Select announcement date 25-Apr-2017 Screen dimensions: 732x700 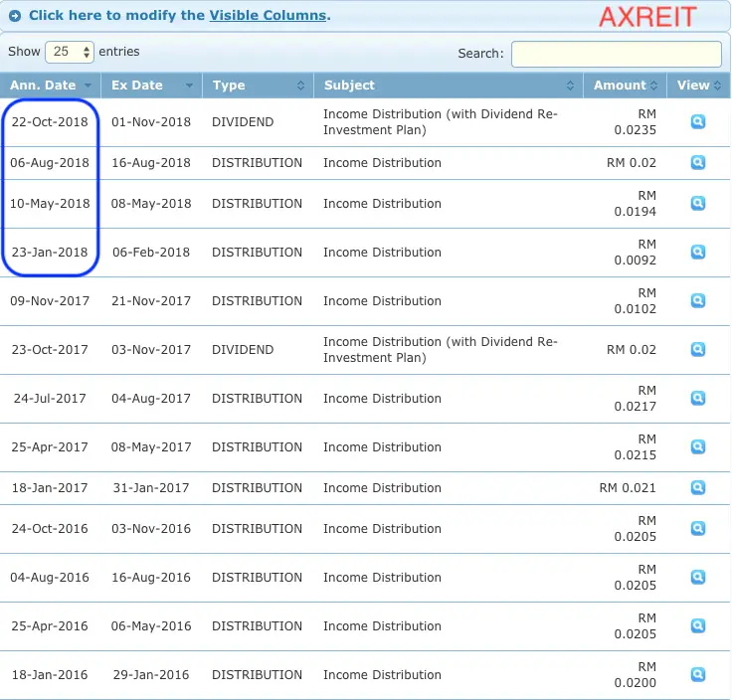coord(50,447)
